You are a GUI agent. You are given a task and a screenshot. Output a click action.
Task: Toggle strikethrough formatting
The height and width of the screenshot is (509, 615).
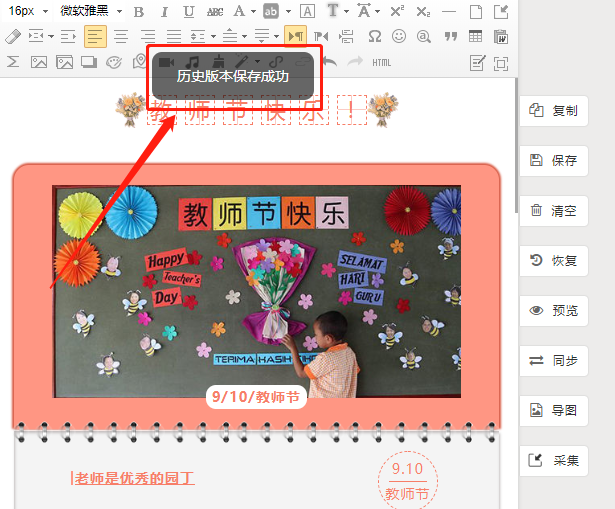click(215, 12)
